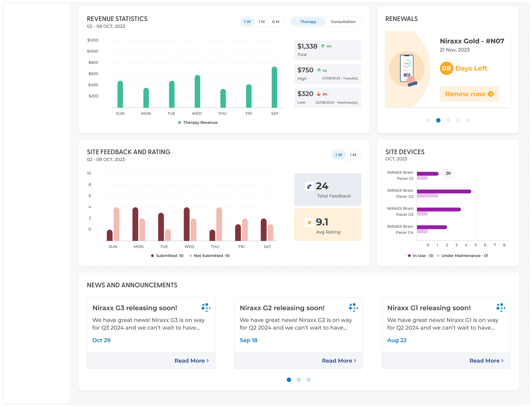Toggle the Submitted legend in feedback chart
The image size is (532, 407).
(x=167, y=255)
